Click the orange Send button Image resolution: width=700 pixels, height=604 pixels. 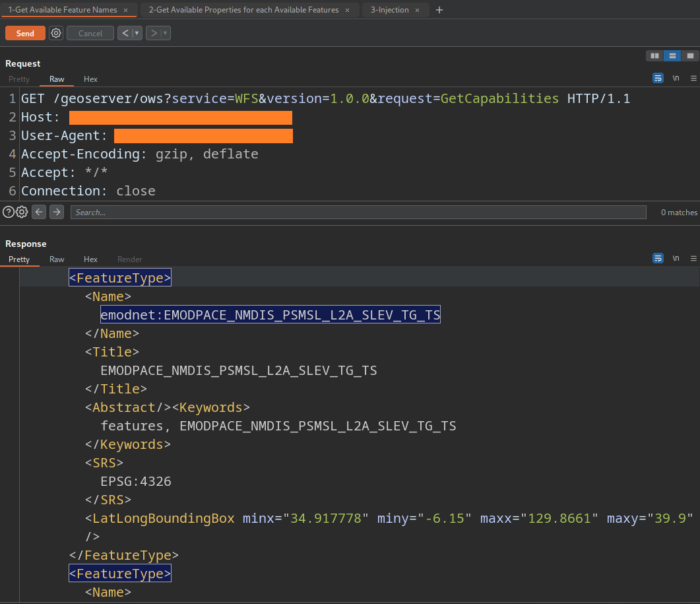[25, 33]
